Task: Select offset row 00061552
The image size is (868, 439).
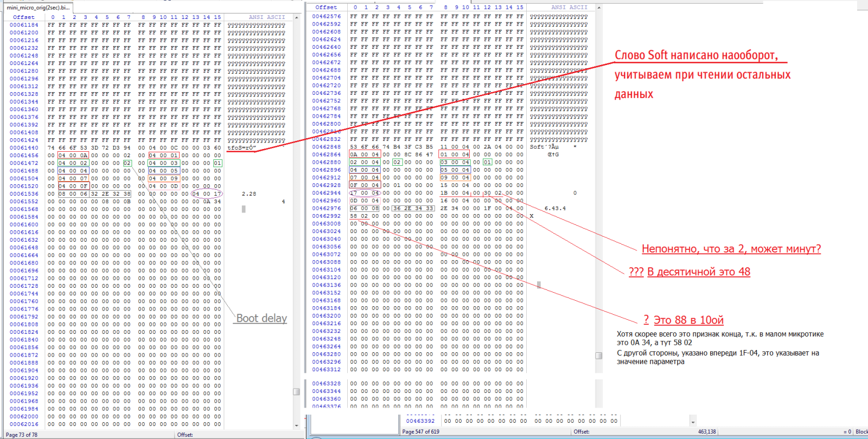Action: tap(24, 202)
